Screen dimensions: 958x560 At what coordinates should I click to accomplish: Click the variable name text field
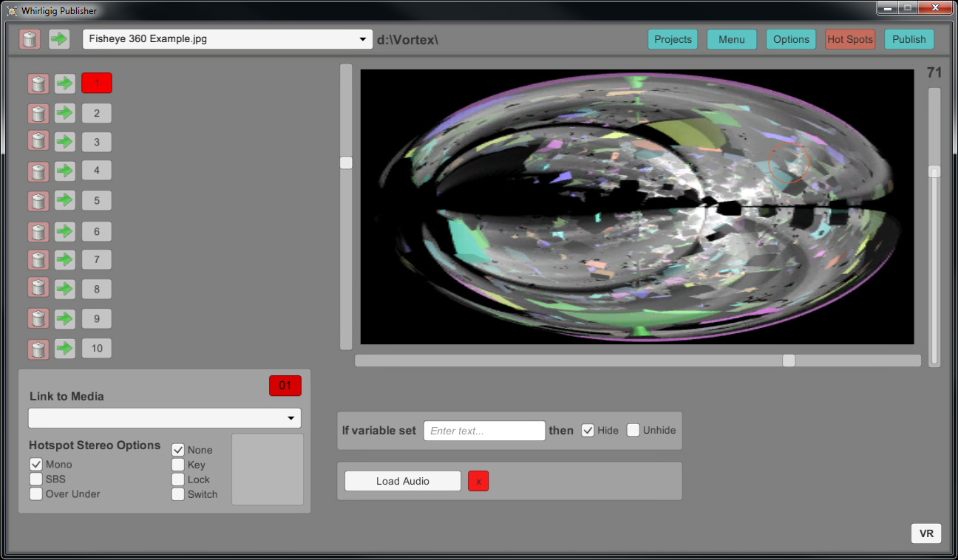point(484,431)
